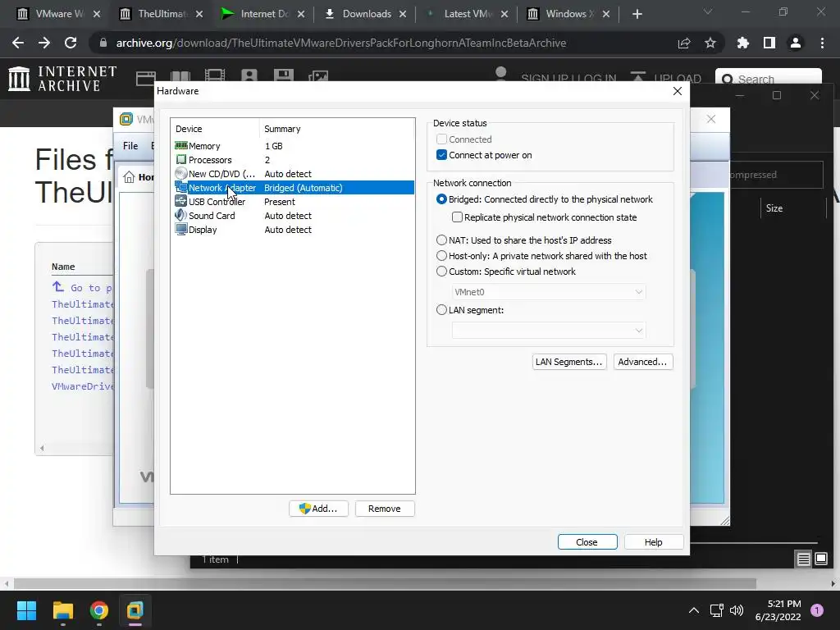
Task: Open the LAN segment dropdown
Action: tap(549, 330)
